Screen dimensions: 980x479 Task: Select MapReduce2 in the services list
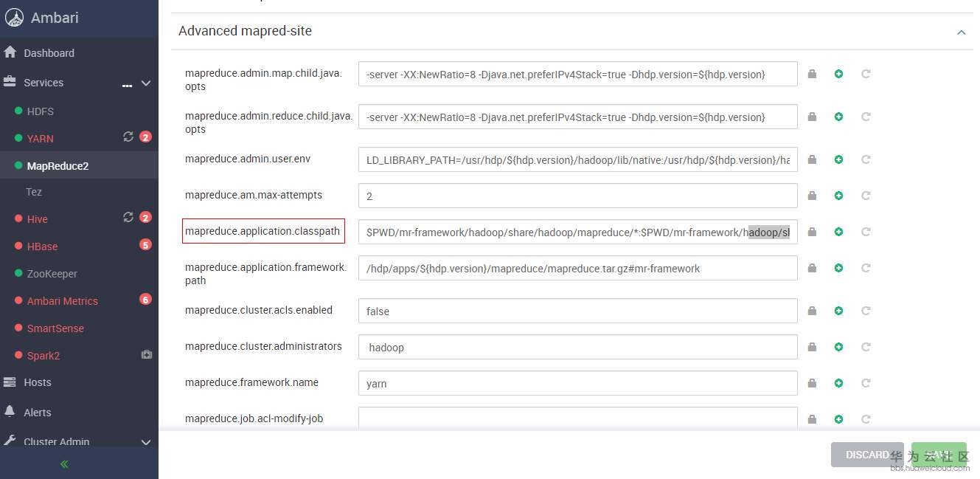[58, 166]
